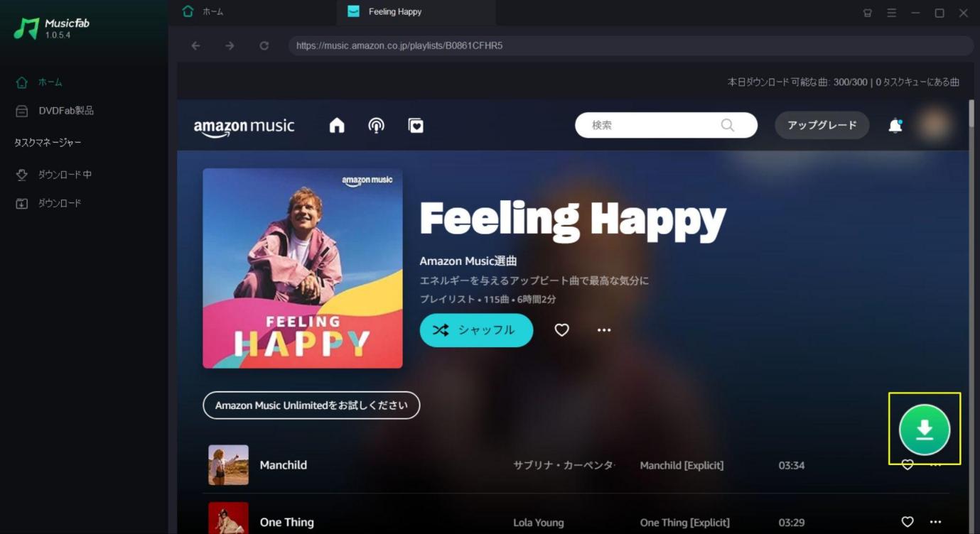This screenshot has width=980, height=534.
Task: Go forward in browser navigation
Action: pos(230,45)
